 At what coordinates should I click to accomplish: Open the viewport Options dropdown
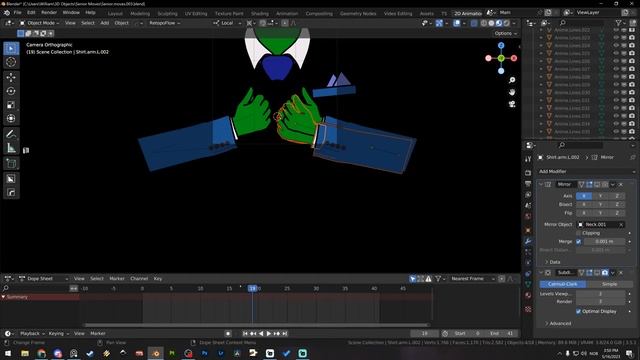[x=506, y=33]
